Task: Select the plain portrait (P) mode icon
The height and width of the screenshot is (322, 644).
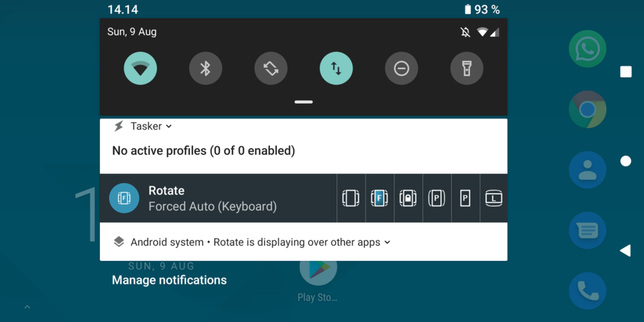Action: 465,198
